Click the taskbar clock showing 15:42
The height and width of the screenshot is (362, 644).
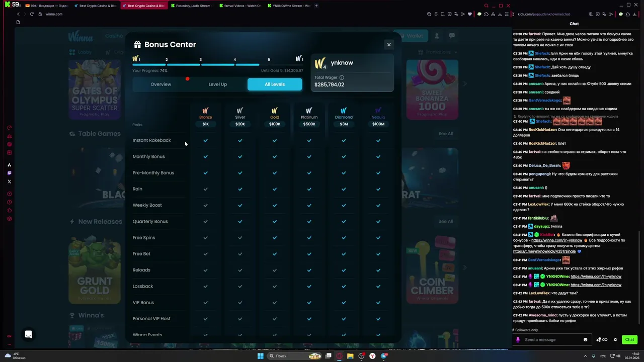pos(632,356)
